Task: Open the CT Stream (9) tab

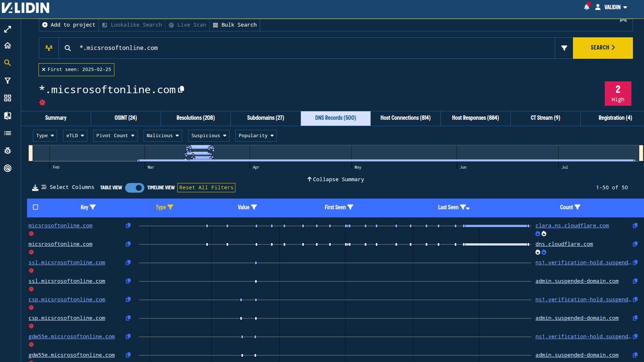Action: click(546, 118)
